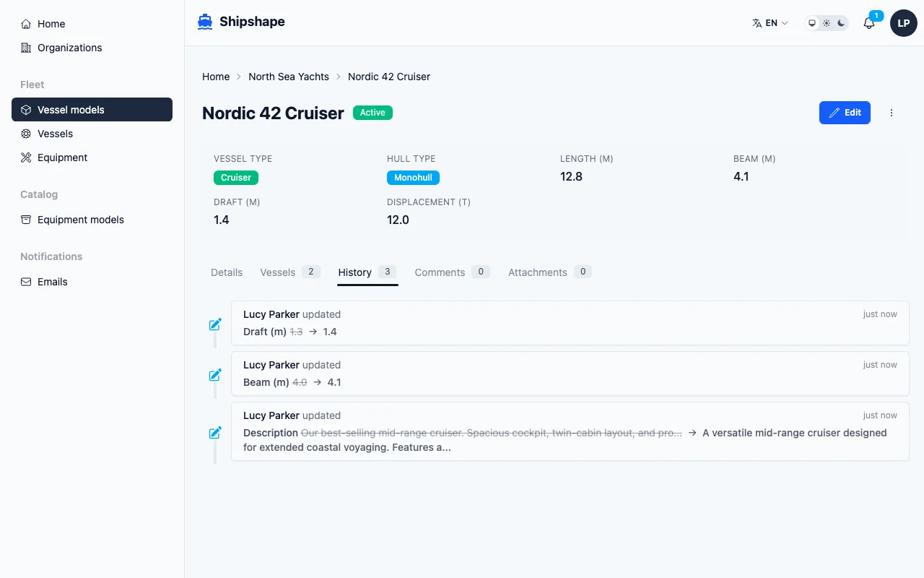
Task: Click the Organizations building icon
Action: pyautogui.click(x=26, y=48)
